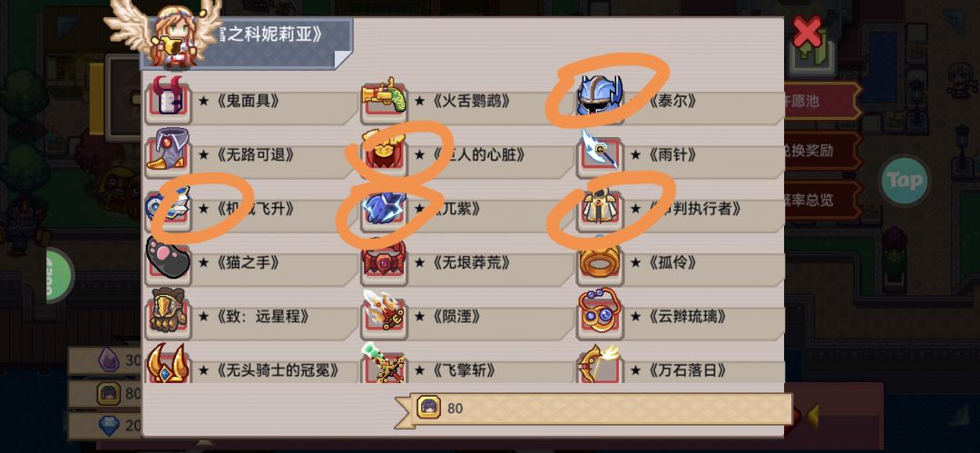Tap the round teal Tap button
The height and width of the screenshot is (453, 980).
pyautogui.click(x=905, y=181)
